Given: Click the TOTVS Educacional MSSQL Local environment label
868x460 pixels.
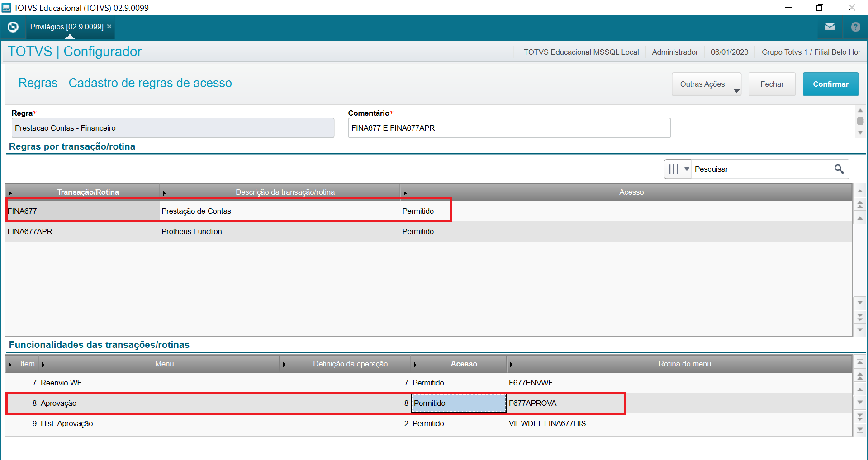Looking at the screenshot, I should tap(581, 52).
